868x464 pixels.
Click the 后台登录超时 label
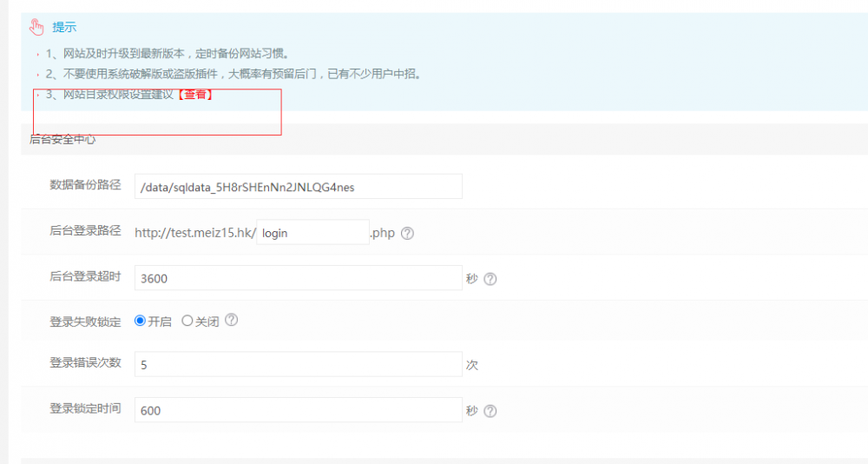click(85, 276)
